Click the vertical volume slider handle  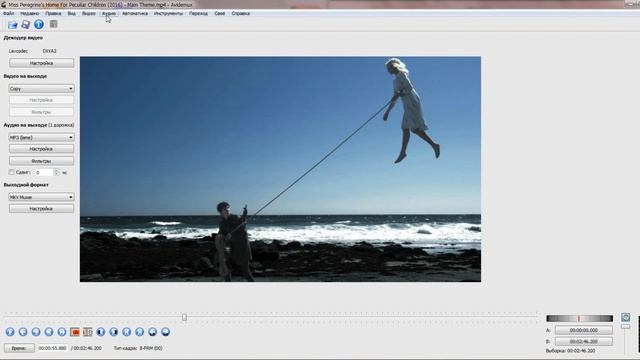[625, 327]
